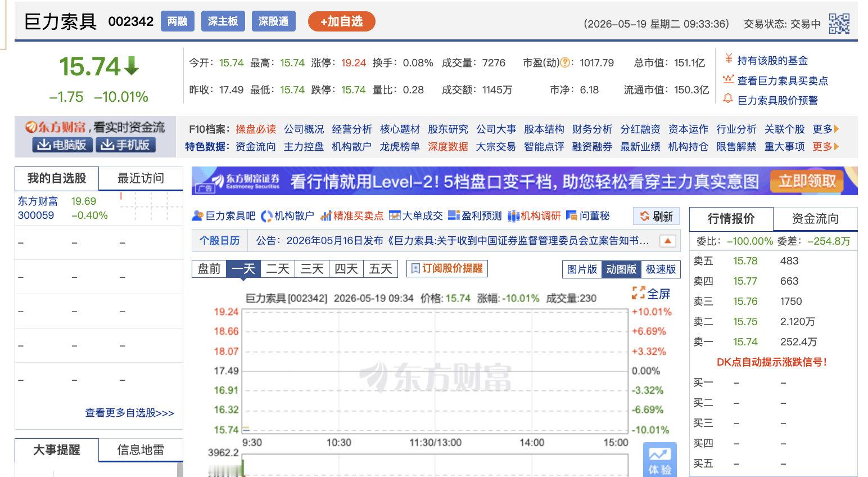Open 我的自选股 tab

[x=57, y=178]
